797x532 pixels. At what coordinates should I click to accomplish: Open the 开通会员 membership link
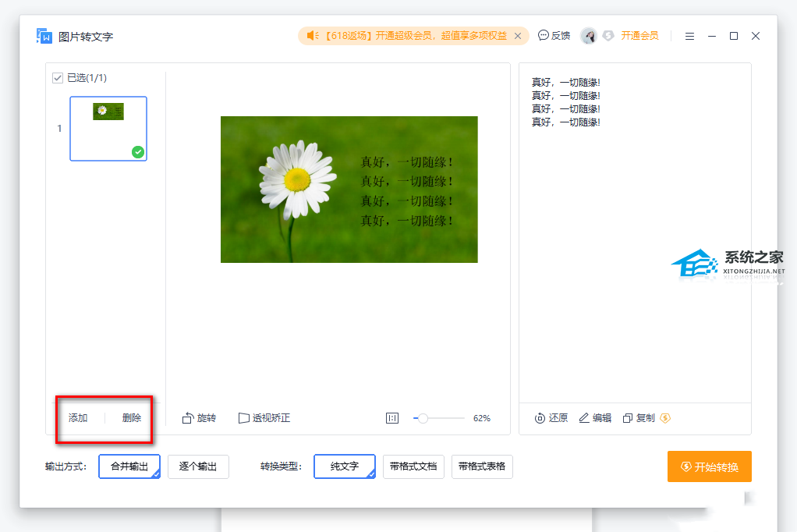click(639, 36)
